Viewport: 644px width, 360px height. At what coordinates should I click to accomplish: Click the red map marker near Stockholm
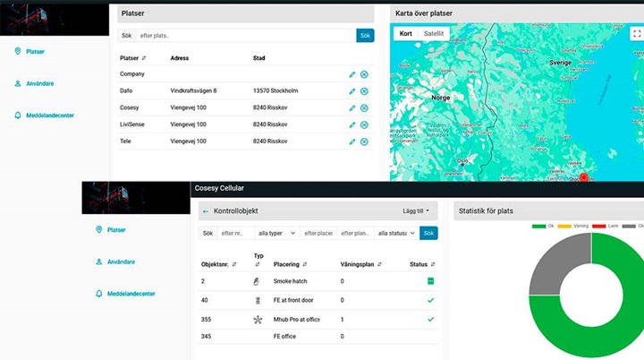click(583, 177)
